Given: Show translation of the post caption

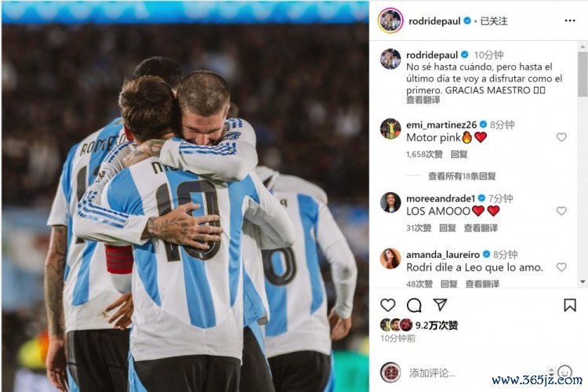Looking at the screenshot, I should [423, 100].
